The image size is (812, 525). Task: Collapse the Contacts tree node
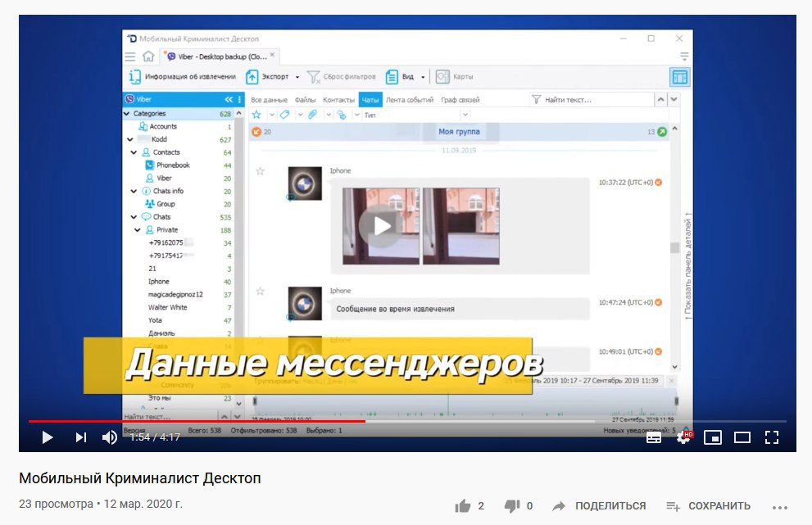pyautogui.click(x=134, y=152)
